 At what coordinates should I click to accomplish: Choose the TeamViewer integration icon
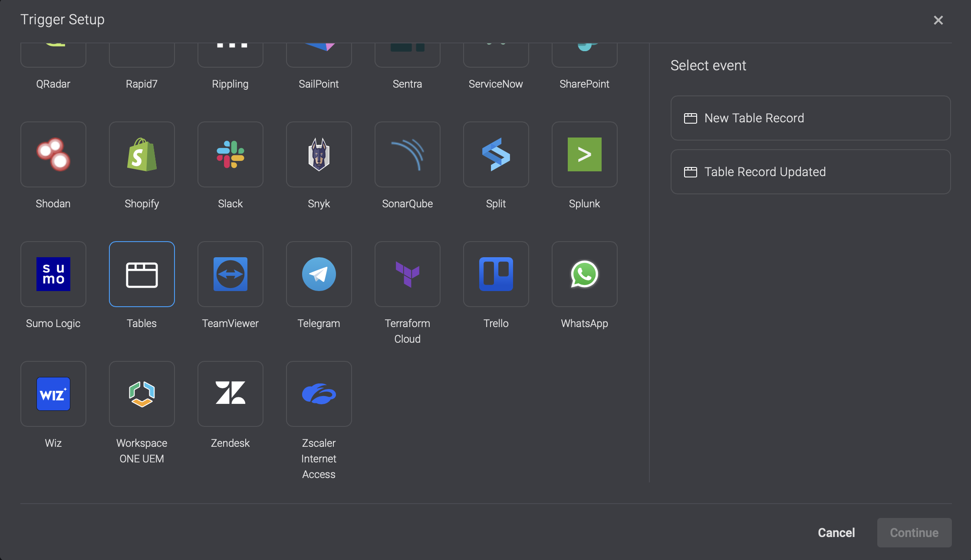pos(230,274)
